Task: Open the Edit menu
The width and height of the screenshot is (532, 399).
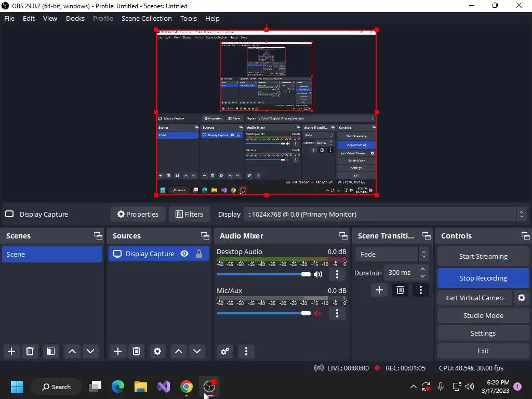Action: [x=29, y=18]
